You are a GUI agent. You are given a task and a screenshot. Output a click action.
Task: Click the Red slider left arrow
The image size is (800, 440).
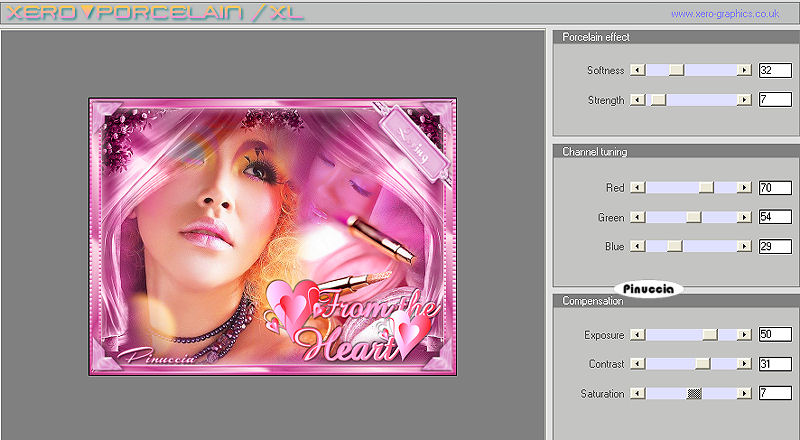point(638,187)
